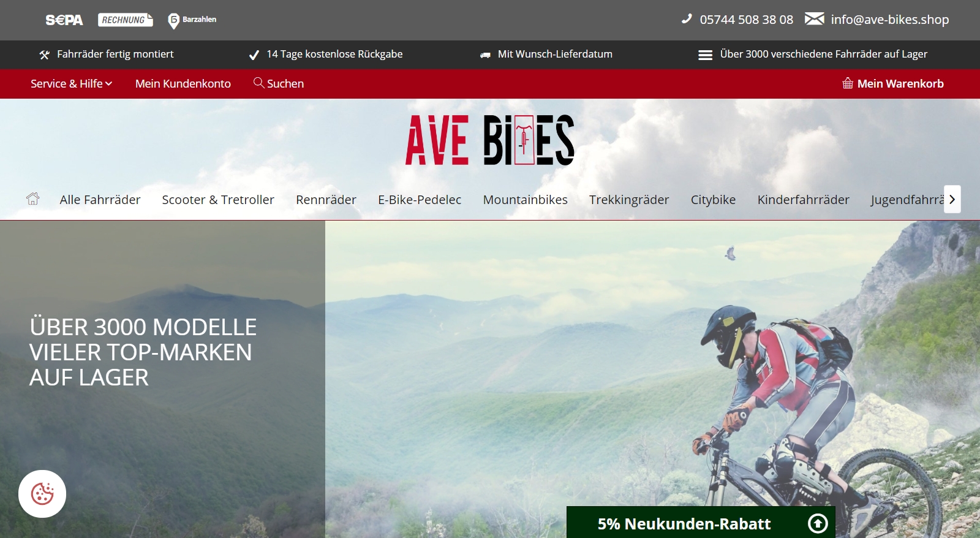This screenshot has height=538, width=980.
Task: Select the E-Bike-Pedelec menu item
Action: click(420, 200)
